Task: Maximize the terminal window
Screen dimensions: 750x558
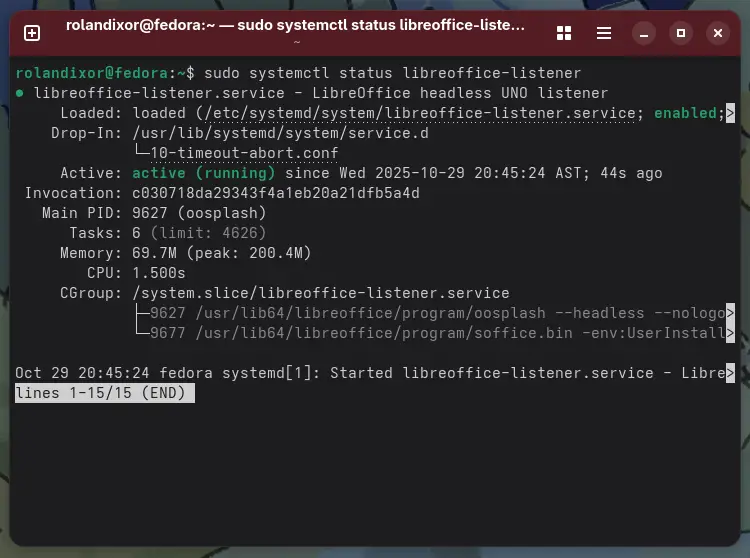Action: (681, 33)
